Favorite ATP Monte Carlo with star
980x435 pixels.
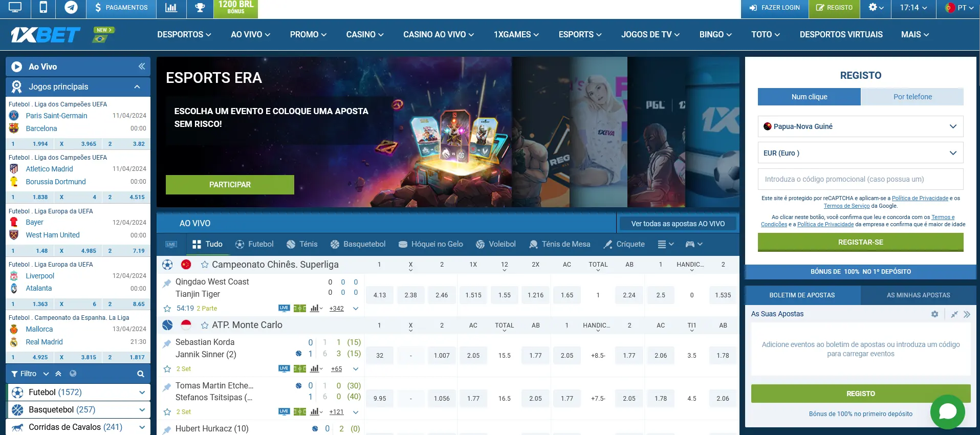(205, 325)
